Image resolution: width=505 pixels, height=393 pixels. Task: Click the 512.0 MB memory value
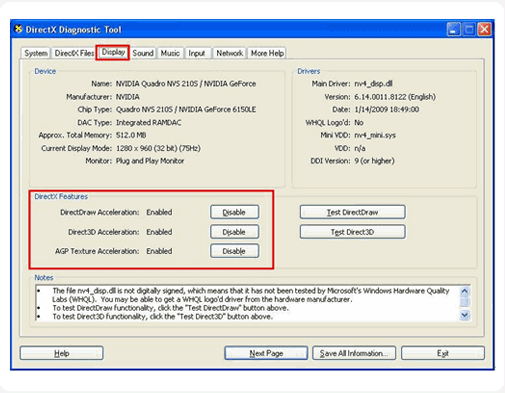131,135
